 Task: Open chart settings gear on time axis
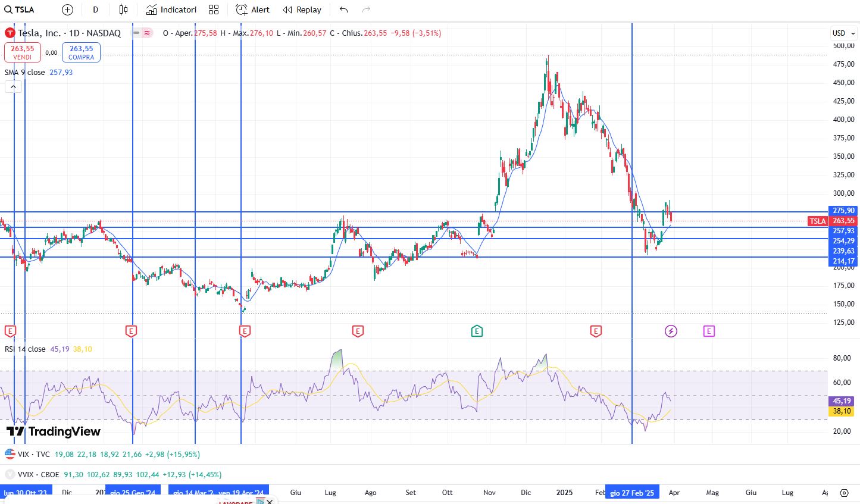[x=844, y=493]
